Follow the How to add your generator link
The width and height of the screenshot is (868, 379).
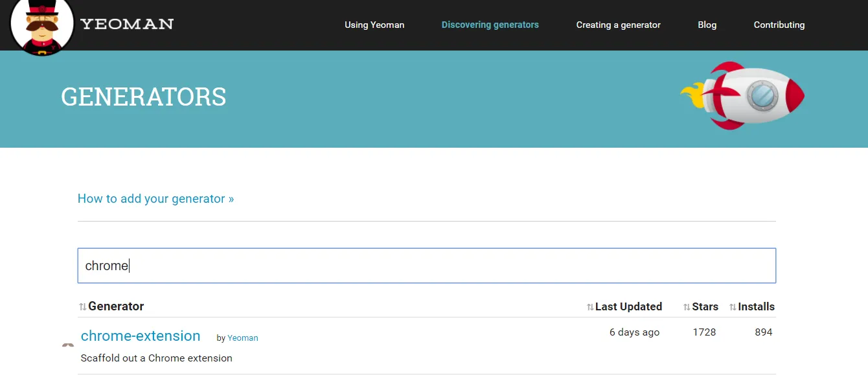pos(155,199)
